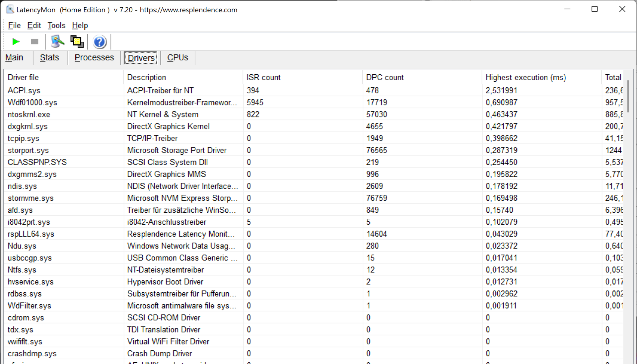Image resolution: width=637 pixels, height=364 pixels.
Task: Select the ntoskrnl.exe driver row
Action: tap(29, 114)
